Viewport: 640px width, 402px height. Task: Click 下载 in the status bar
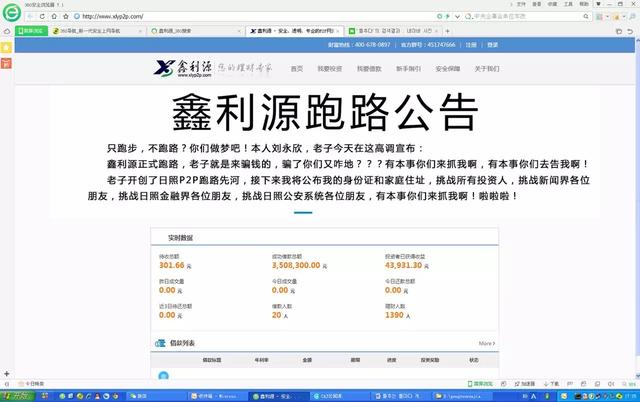(552, 384)
